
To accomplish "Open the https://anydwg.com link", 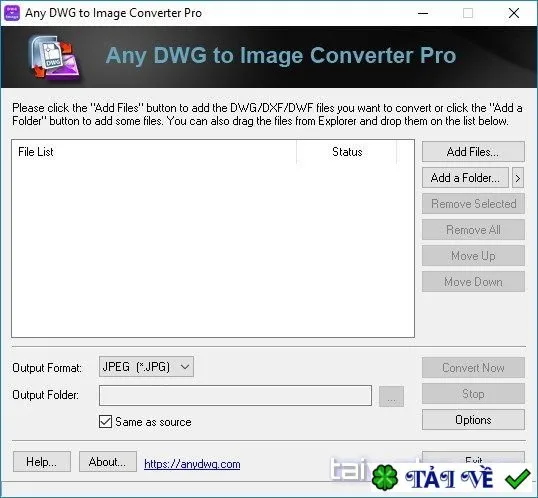I will 192,464.
